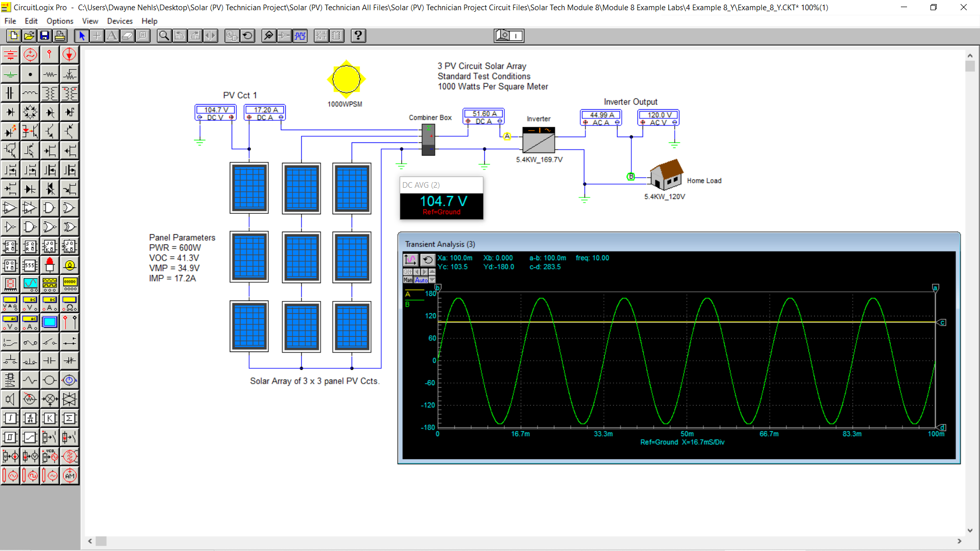Click the 120.0 V AC voltmeter
This screenshot has height=551, width=980.
coord(658,118)
